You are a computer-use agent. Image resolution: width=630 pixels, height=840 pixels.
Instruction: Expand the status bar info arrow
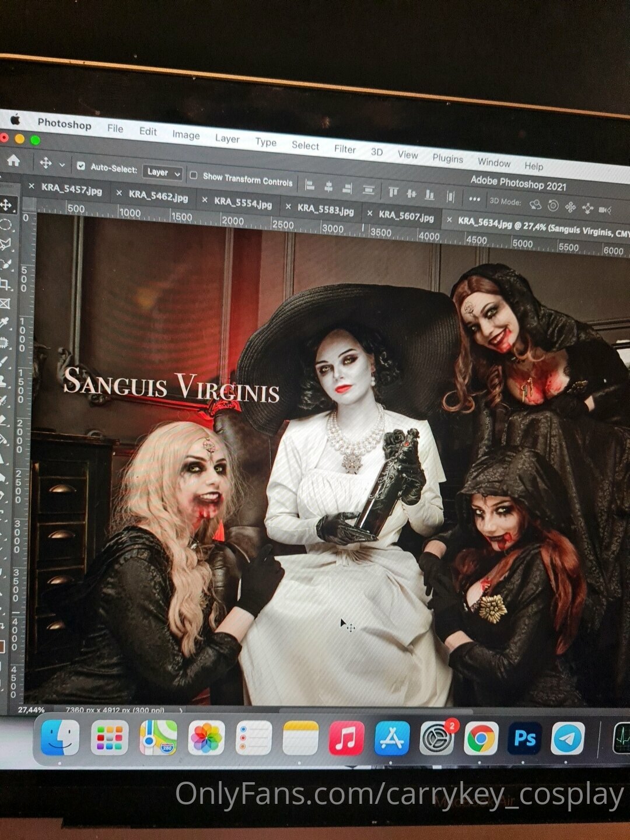[x=181, y=710]
